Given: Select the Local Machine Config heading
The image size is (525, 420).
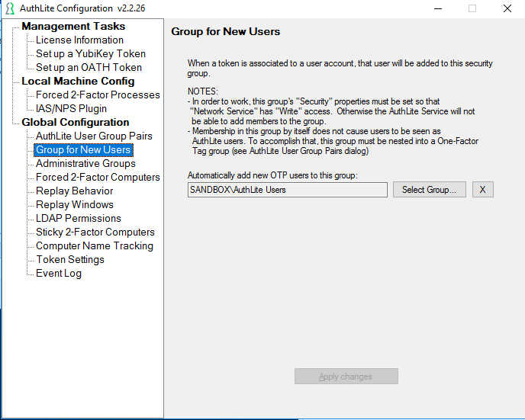Looking at the screenshot, I should pos(78,81).
